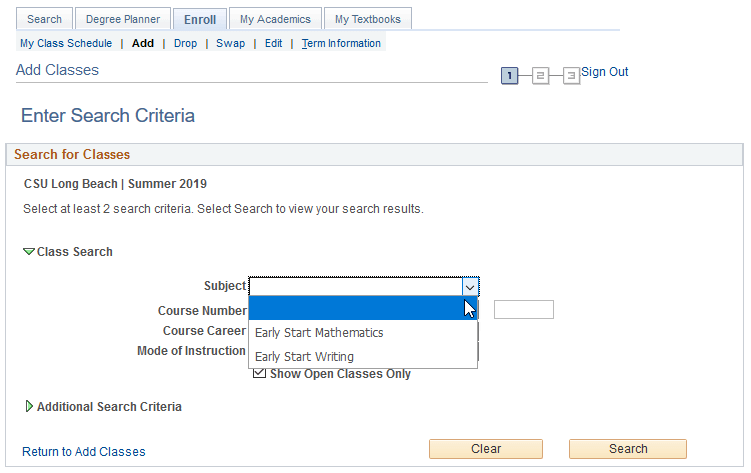751x473 pixels.
Task: Open the Edit classes link
Action: [273, 43]
